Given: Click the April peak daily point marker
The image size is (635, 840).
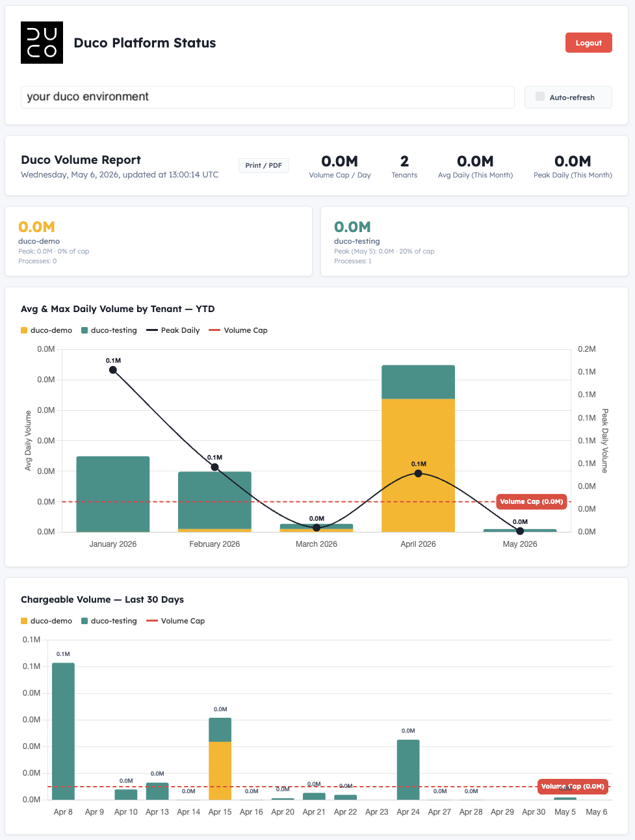Looking at the screenshot, I should coord(418,473).
